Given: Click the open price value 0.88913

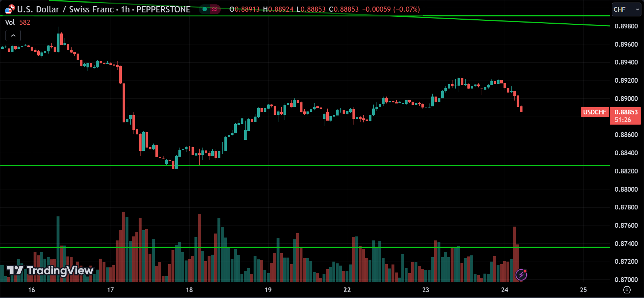Looking at the screenshot, I should click(x=247, y=9).
